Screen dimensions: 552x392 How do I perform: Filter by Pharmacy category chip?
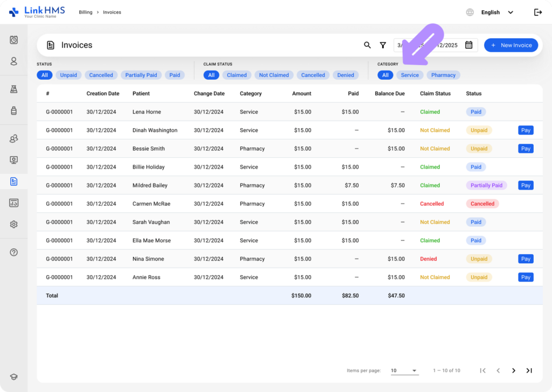(x=443, y=75)
